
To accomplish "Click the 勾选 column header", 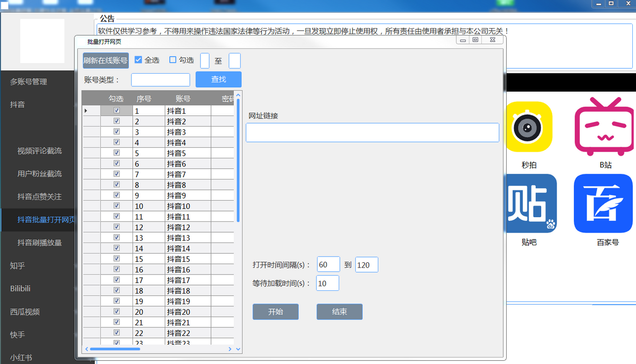I will click(116, 99).
